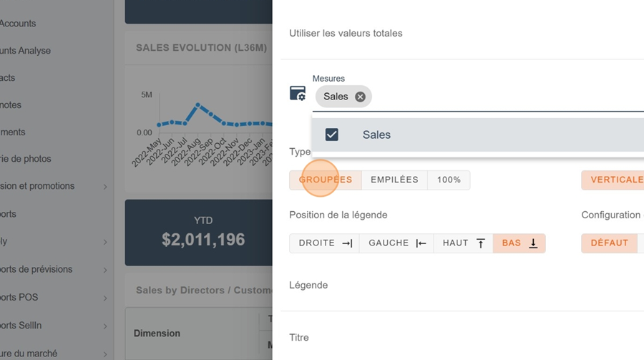
Task: Open the photo gallery sidebar item
Action: point(26,159)
